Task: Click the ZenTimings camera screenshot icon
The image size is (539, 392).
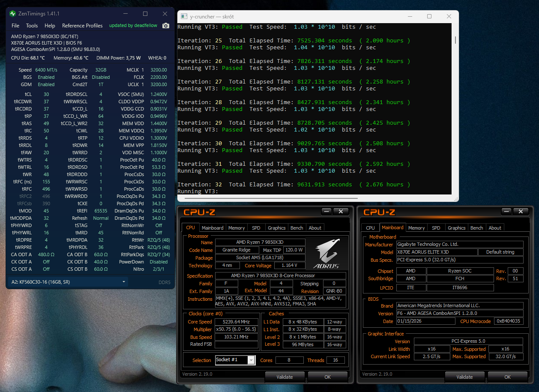Action: [x=166, y=26]
